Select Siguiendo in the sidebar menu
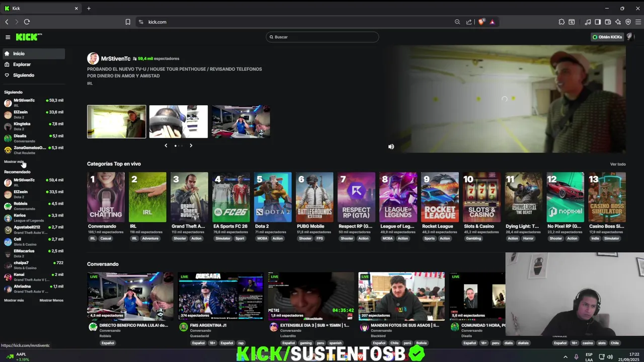Screen dimensions: 644x362 pyautogui.click(x=33, y=75)
